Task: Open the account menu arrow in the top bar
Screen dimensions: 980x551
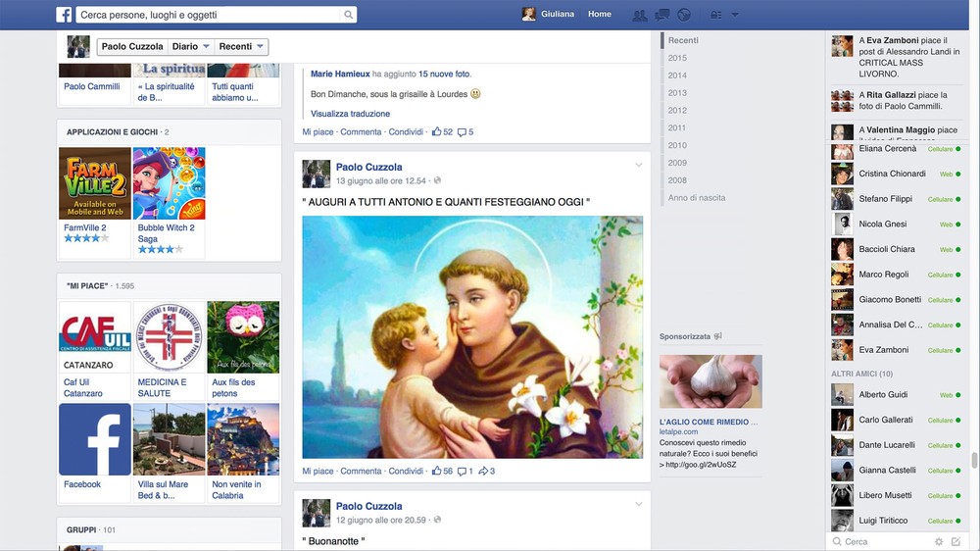Action: point(735,15)
